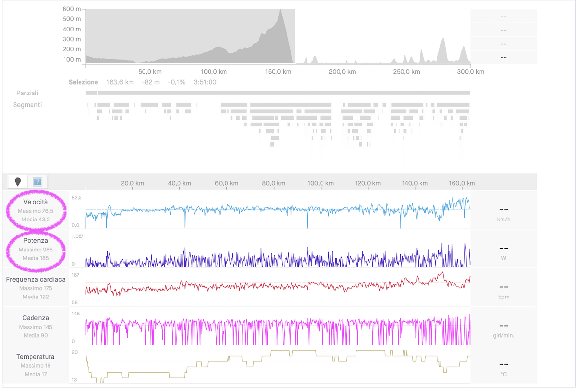Click the 187 heart rate axis maximum
Viewport: 582px width, 392px height.
76,275
